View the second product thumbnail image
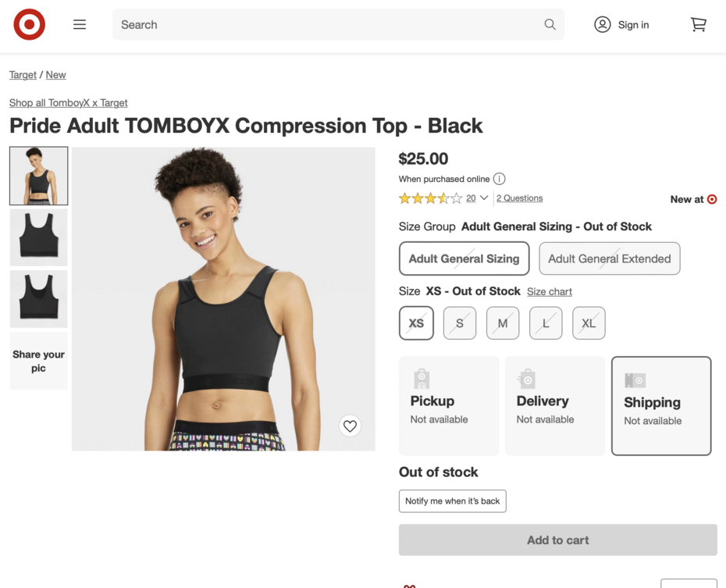 [38, 237]
